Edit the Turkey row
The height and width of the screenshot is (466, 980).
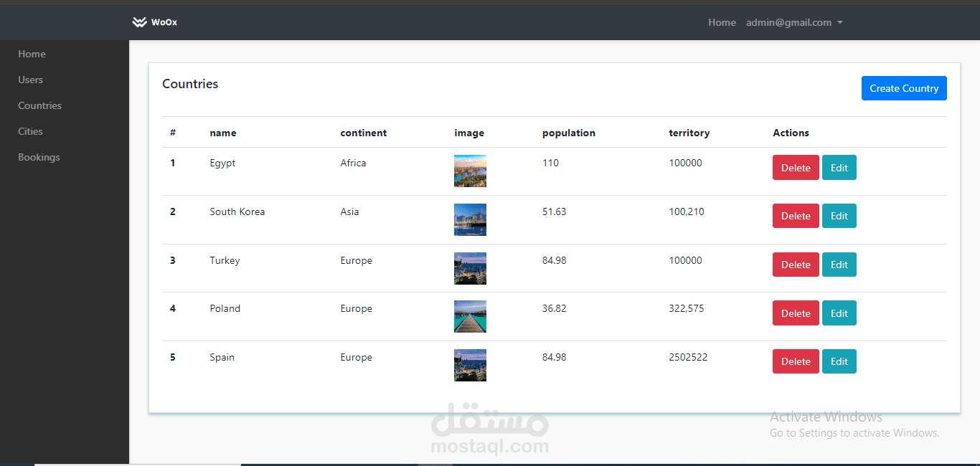(839, 265)
